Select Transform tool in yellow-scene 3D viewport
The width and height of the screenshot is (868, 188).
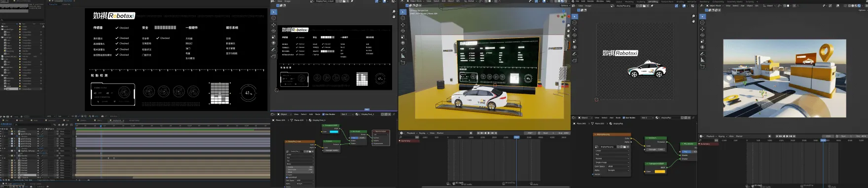[403, 43]
